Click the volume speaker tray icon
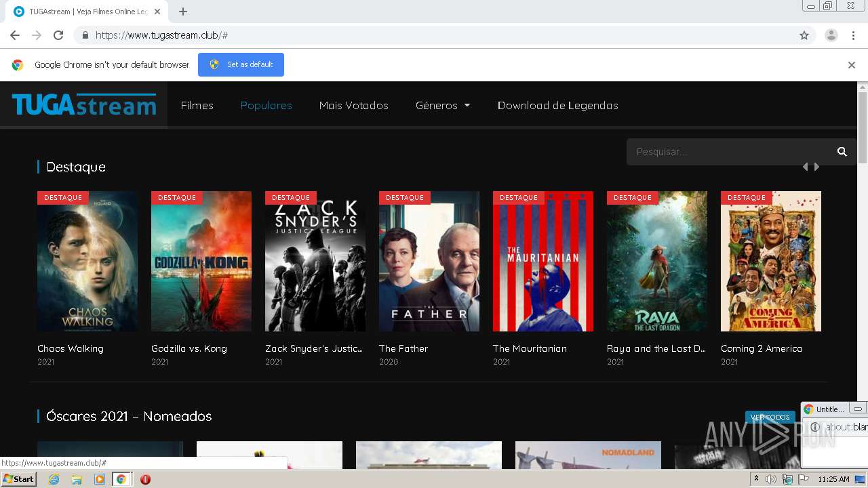This screenshot has width=868, height=488. coord(771,479)
